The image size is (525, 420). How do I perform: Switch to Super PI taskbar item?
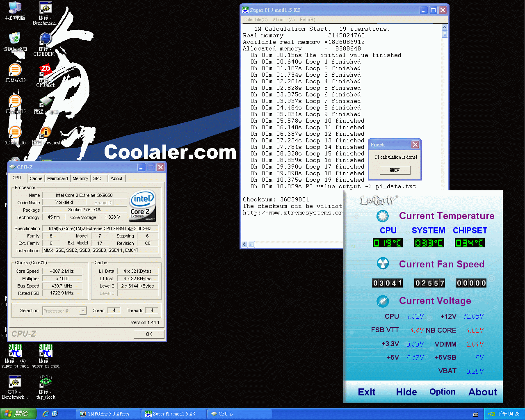(173, 414)
